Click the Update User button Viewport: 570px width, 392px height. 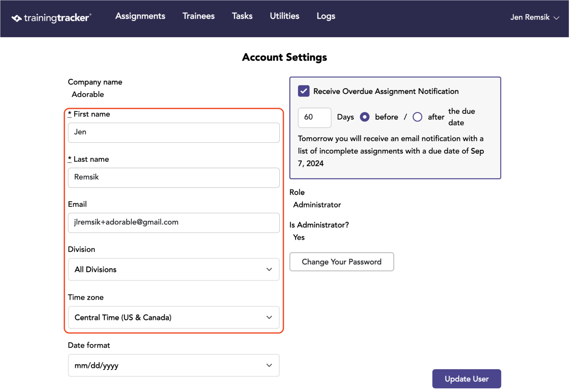click(467, 379)
